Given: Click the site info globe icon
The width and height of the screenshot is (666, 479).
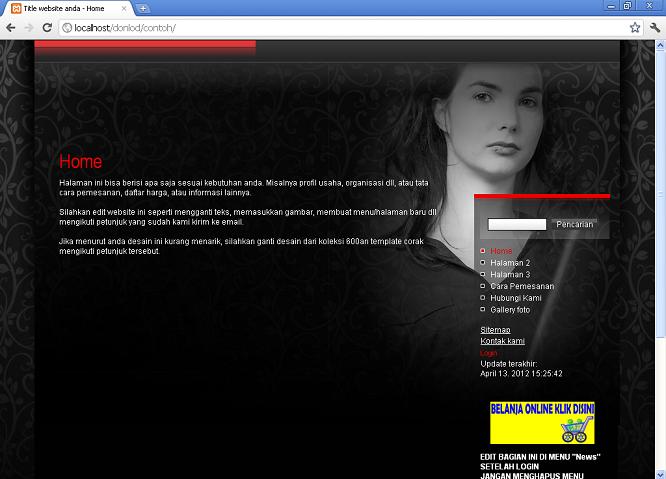Looking at the screenshot, I should pyautogui.click(x=67, y=28).
